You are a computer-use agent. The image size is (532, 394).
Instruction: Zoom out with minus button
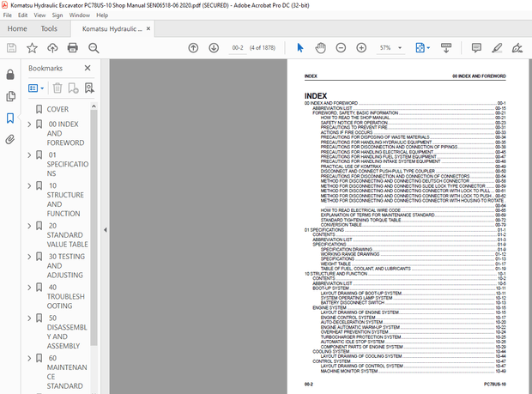click(x=341, y=48)
